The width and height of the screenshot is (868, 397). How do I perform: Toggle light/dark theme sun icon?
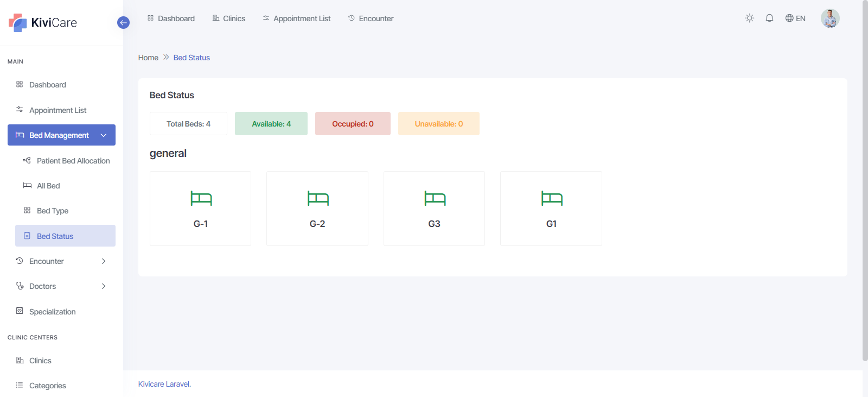pos(749,18)
